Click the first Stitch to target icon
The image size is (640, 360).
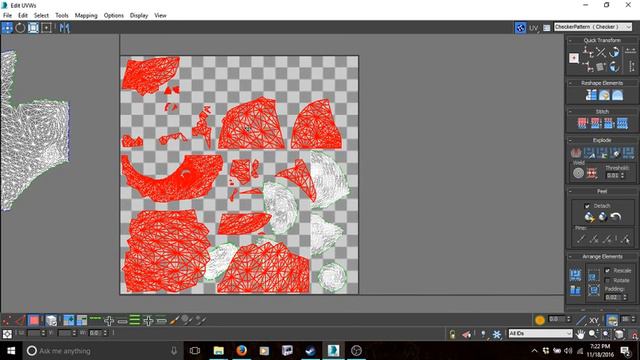[582, 123]
